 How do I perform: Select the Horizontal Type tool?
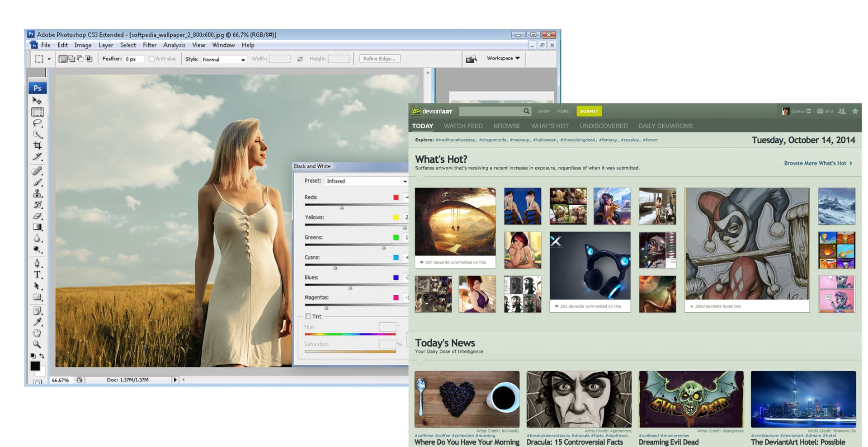point(37,274)
